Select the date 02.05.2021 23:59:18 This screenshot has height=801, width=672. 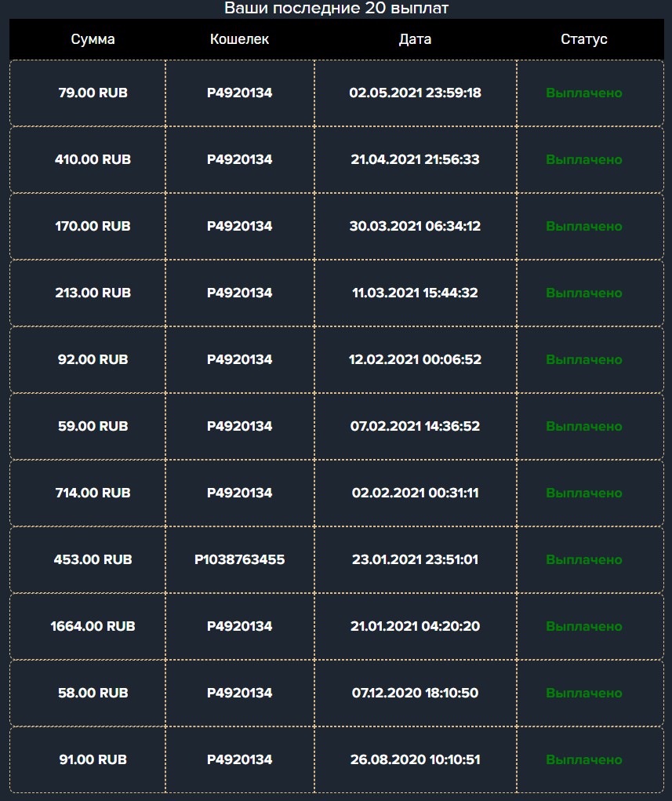(x=415, y=93)
